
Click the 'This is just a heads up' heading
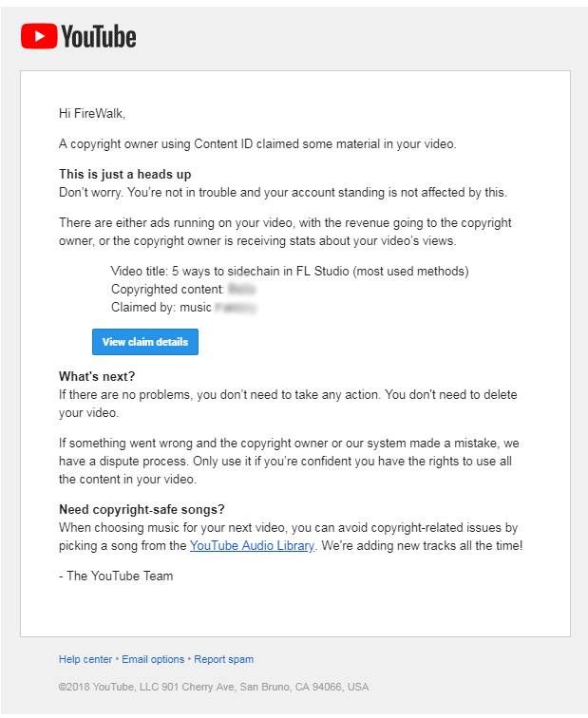click(125, 175)
